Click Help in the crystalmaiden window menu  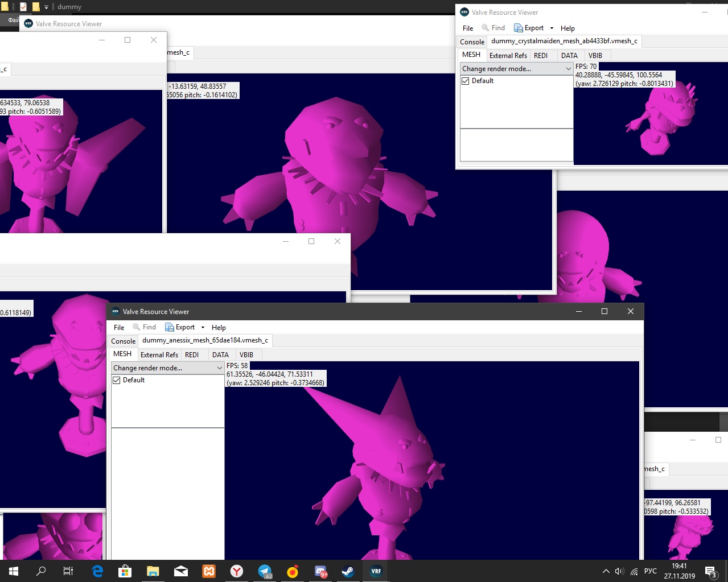coord(567,28)
